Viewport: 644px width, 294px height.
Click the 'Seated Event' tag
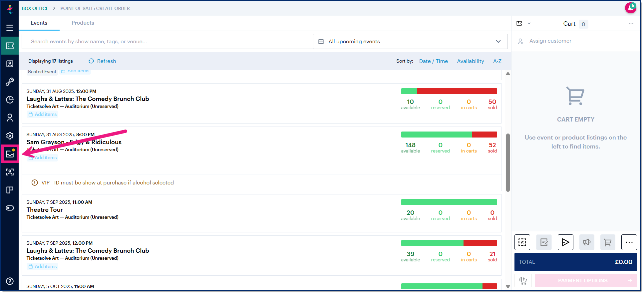(42, 72)
